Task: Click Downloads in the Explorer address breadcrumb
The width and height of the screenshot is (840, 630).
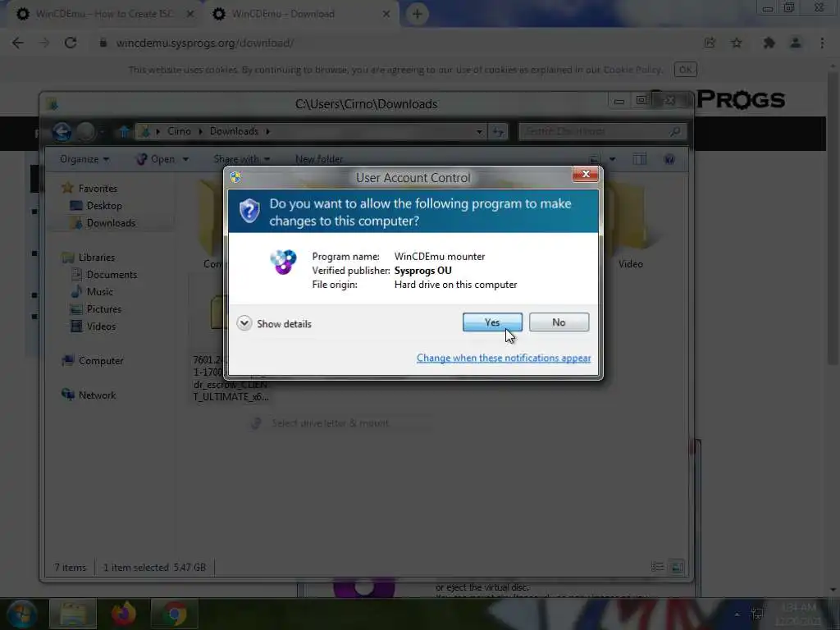Action: click(x=234, y=131)
